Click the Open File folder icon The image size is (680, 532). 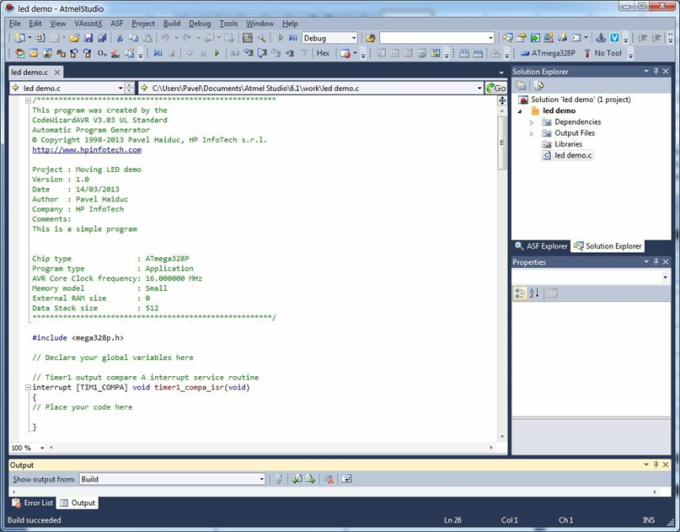(x=74, y=38)
